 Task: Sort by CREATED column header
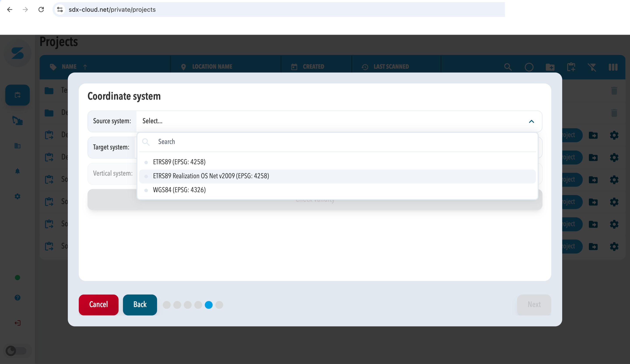click(x=313, y=67)
